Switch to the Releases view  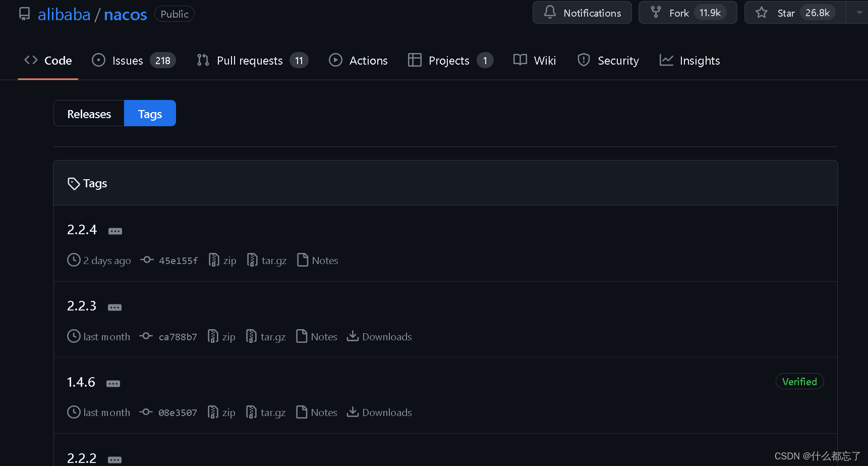[x=89, y=114]
